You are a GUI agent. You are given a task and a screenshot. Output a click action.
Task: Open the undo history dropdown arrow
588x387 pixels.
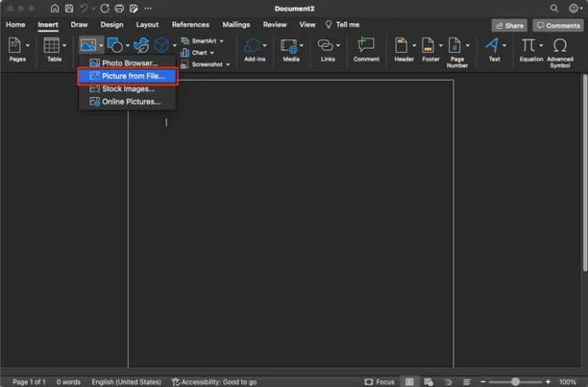[93, 9]
